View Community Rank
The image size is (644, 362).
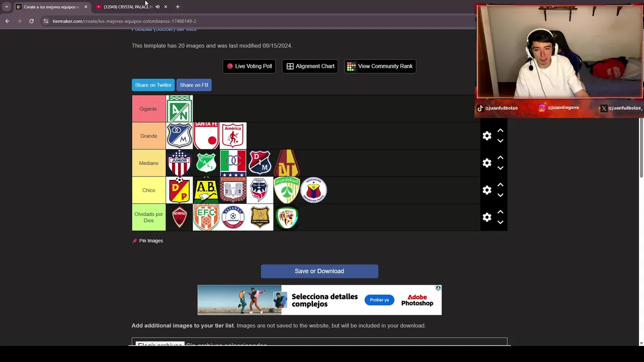380,66
